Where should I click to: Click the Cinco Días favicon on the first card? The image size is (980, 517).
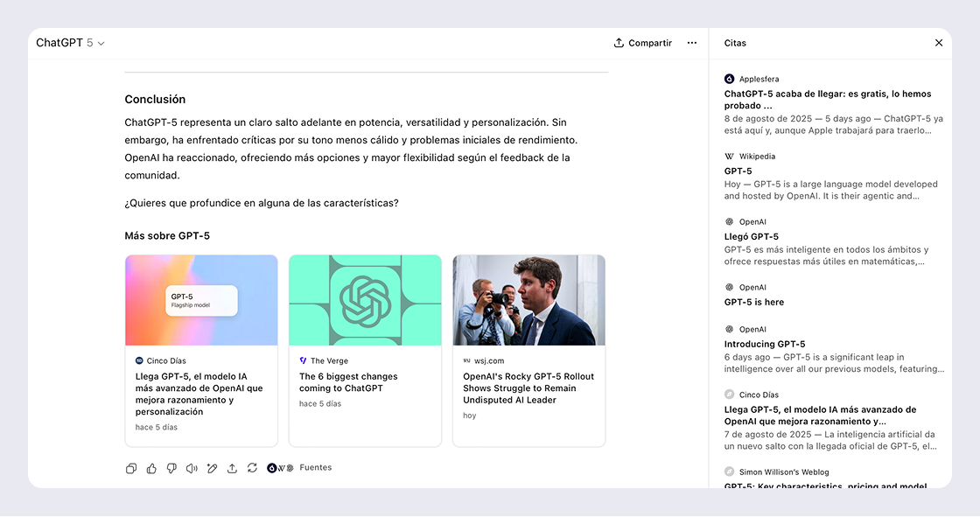(139, 360)
